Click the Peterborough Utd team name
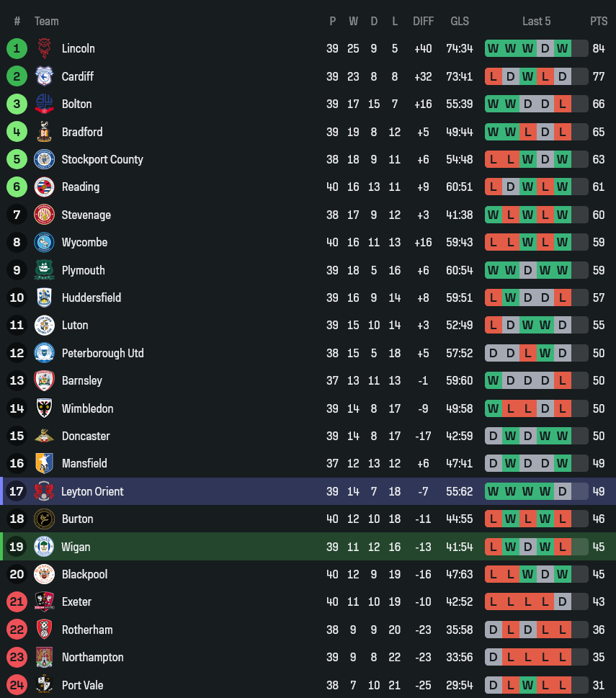Viewport: 616px width, 698px height. point(102,353)
